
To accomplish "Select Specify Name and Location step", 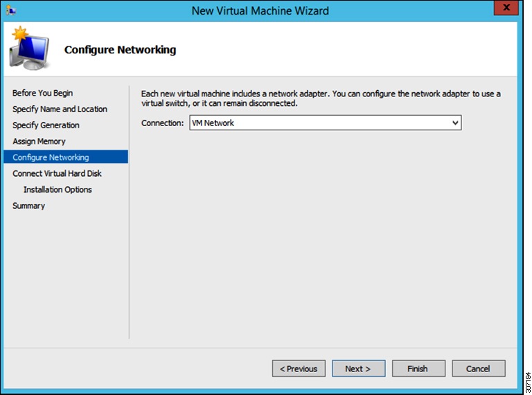I will coord(60,109).
